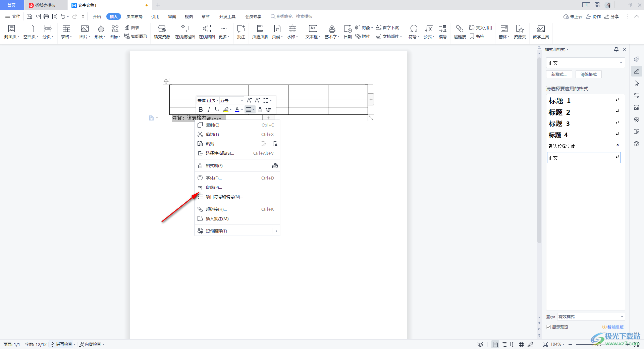Choose 选择性粘贴 in context menu

pos(237,153)
